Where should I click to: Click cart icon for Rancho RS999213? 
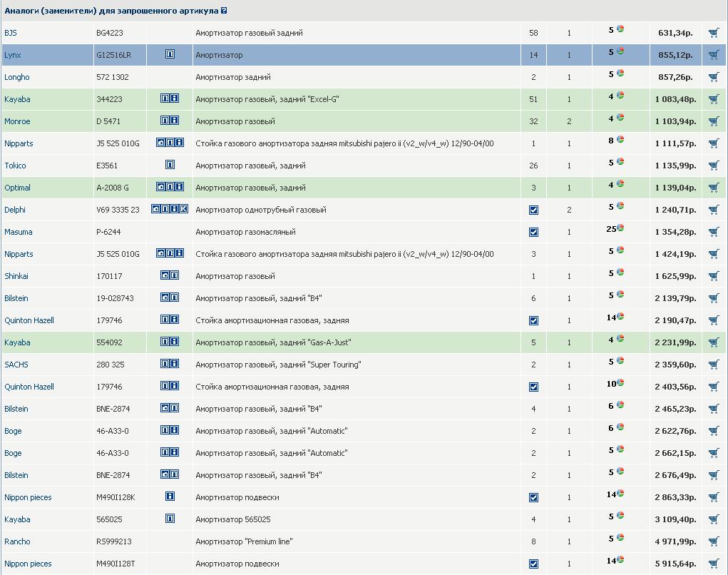coord(714,541)
